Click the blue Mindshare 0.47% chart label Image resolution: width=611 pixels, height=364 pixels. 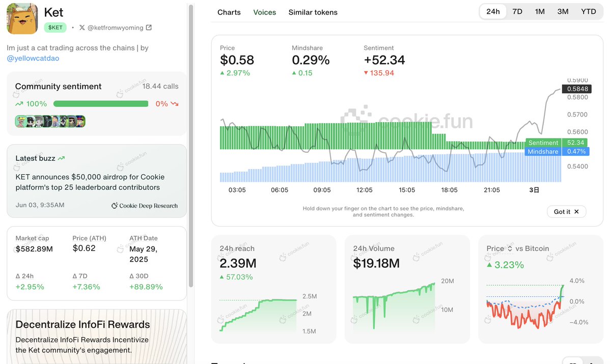coord(557,152)
